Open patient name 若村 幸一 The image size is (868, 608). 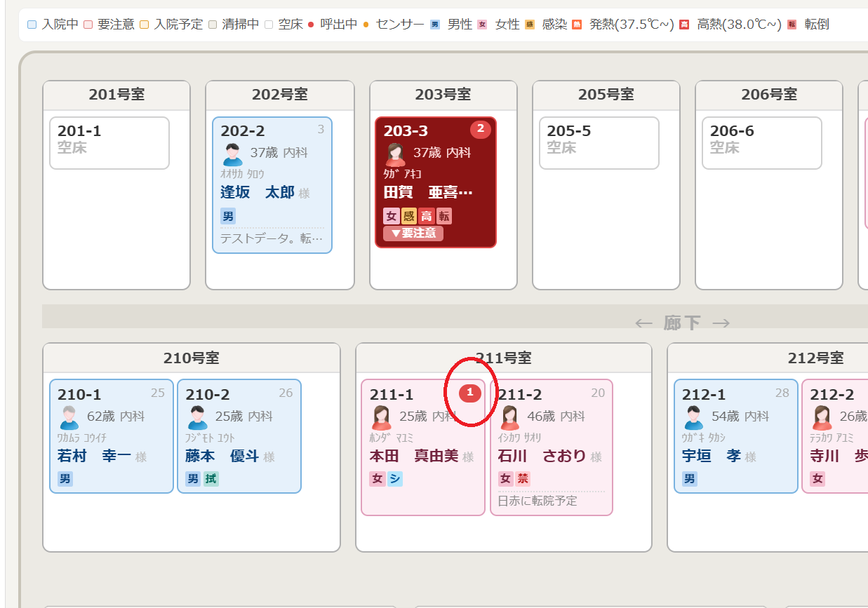click(x=94, y=456)
